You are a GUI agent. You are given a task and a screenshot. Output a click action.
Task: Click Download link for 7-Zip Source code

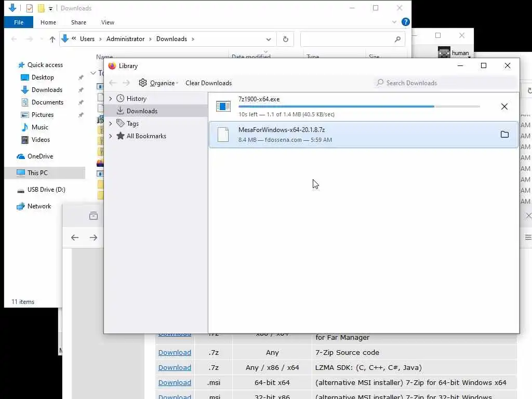point(175,353)
